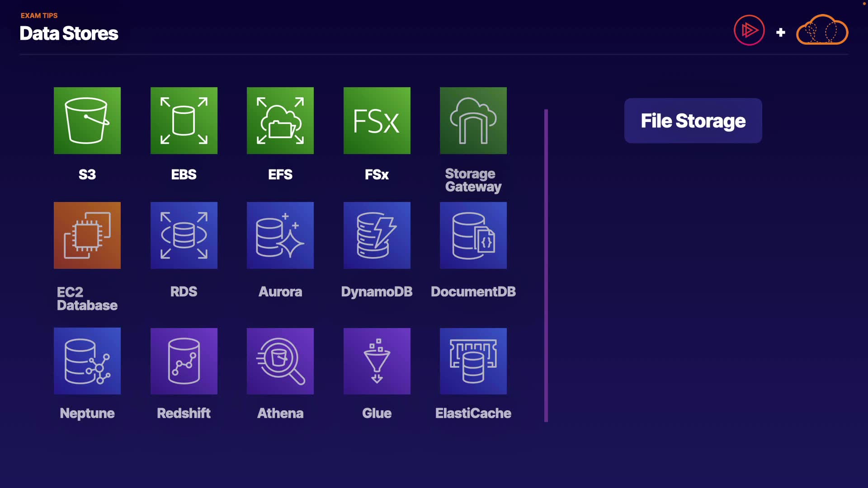Select the Aurora sparkle database icon
The image size is (868, 488).
(x=280, y=235)
